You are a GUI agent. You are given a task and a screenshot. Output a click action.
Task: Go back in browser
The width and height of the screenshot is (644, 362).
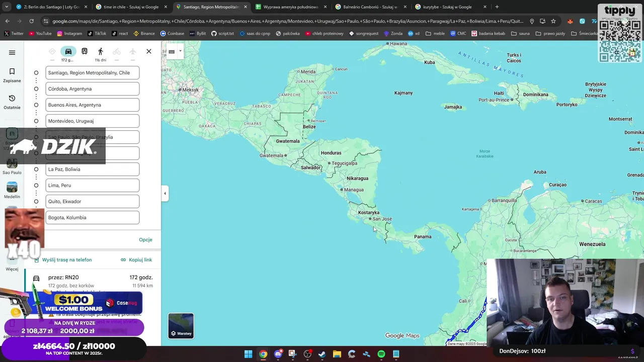click(7, 21)
